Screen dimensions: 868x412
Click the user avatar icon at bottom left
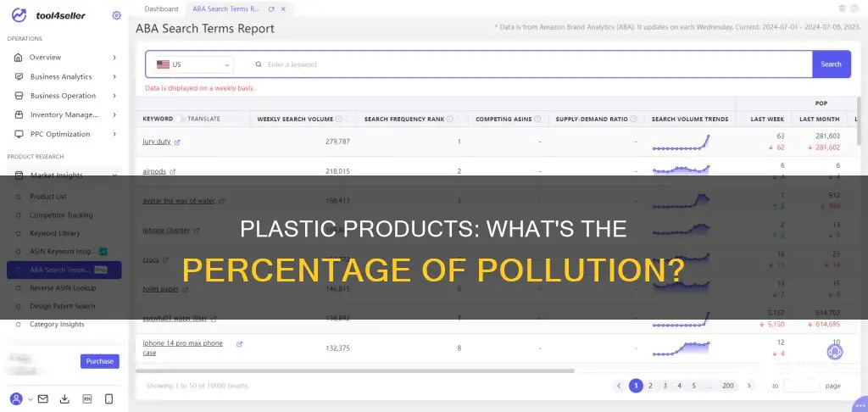point(17,398)
